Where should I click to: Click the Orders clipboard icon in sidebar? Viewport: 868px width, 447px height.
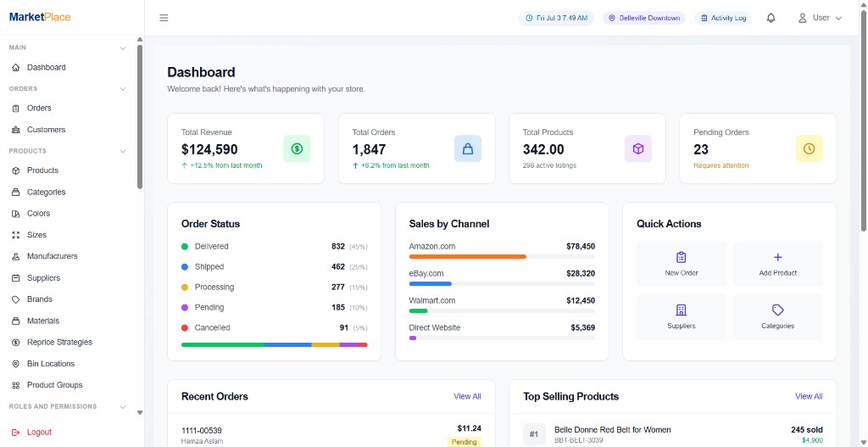15,108
